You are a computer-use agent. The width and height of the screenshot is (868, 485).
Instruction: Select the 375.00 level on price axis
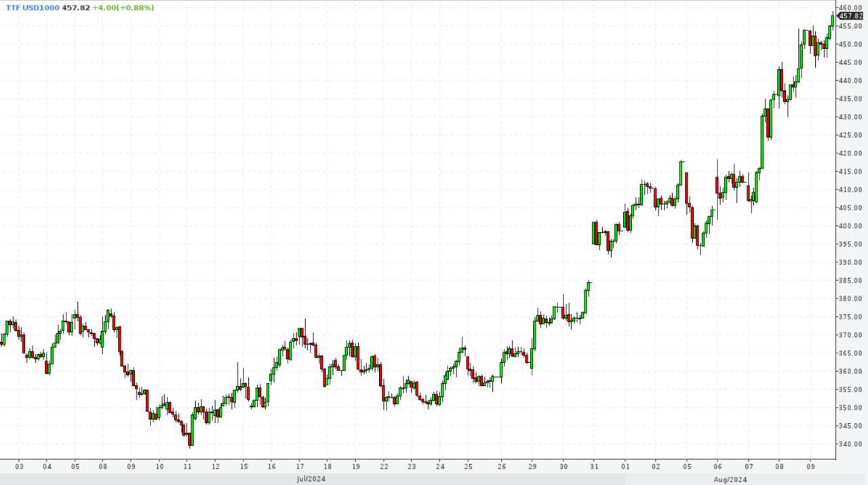[x=852, y=317]
